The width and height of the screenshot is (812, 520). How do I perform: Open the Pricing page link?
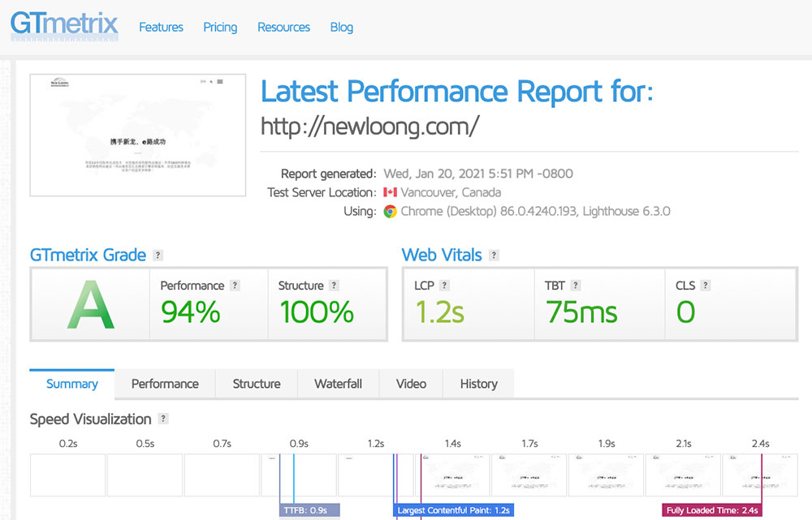[220, 28]
